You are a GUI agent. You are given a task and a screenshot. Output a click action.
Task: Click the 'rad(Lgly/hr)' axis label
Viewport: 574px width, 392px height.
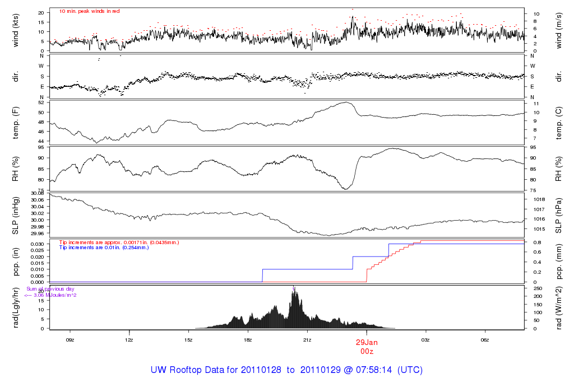(15, 307)
